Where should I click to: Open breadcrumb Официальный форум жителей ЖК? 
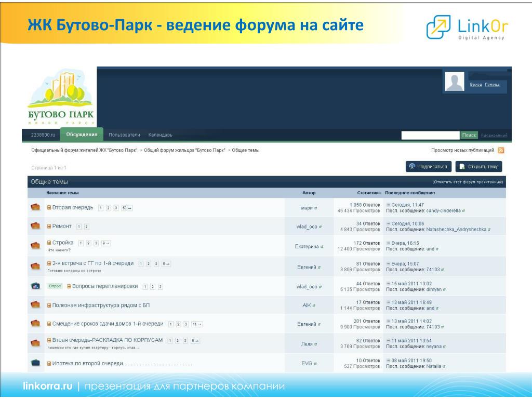(x=85, y=150)
